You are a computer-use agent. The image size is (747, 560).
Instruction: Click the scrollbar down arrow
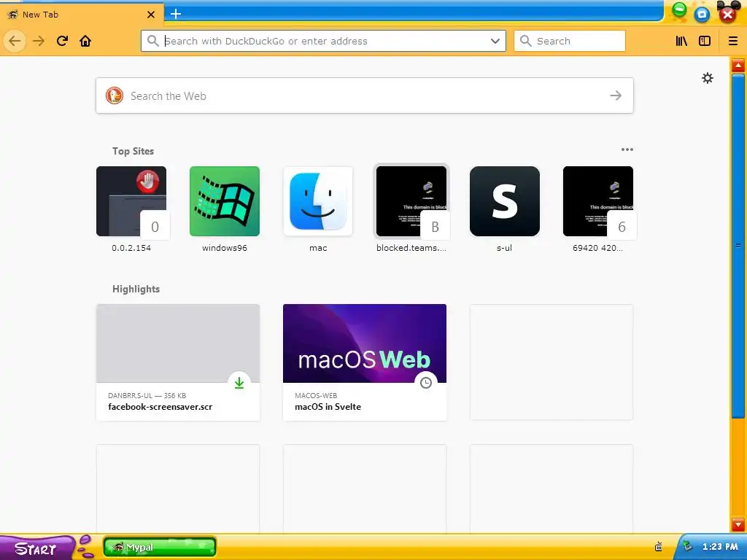tap(738, 524)
